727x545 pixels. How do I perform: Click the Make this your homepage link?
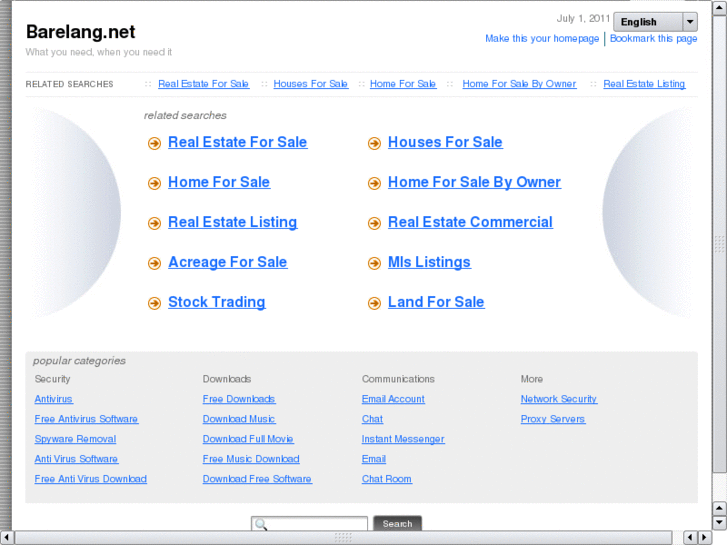coord(542,39)
